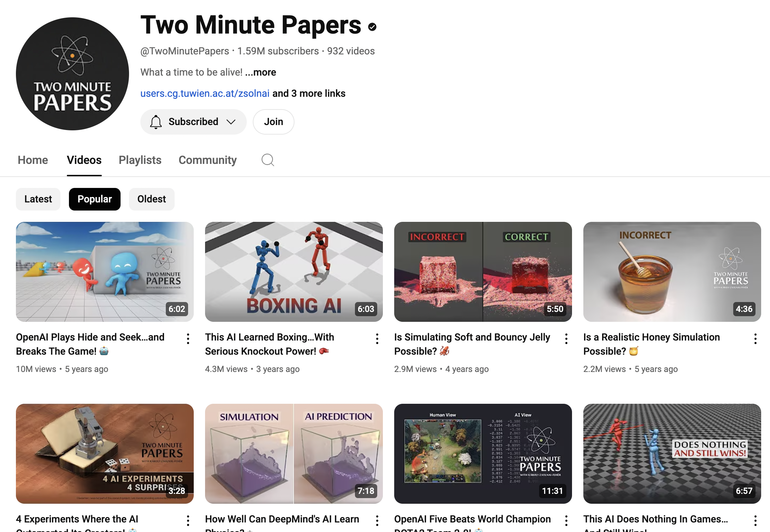Click '2.2M views' under Honey video
The width and height of the screenshot is (770, 532).
pyautogui.click(x=605, y=369)
